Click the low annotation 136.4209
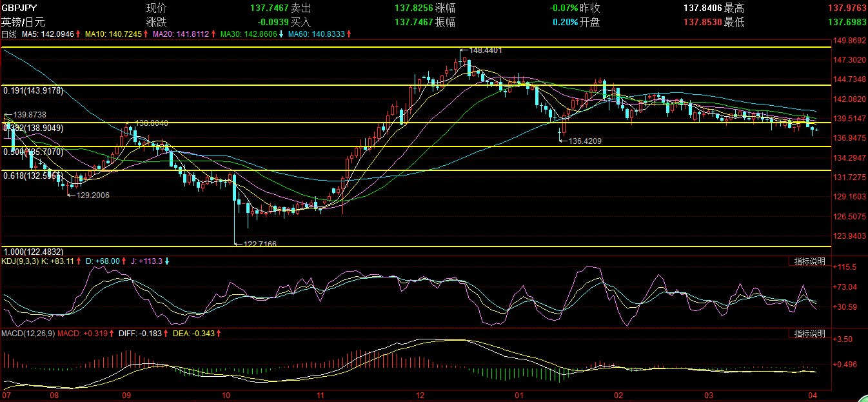Image resolution: width=868 pixels, height=402 pixels. point(585,140)
